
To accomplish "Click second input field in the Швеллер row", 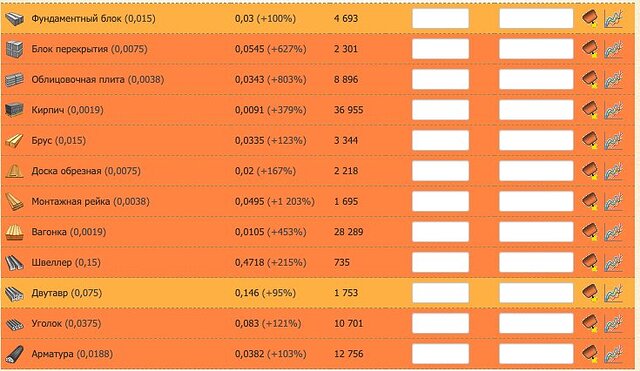I will click(x=536, y=262).
